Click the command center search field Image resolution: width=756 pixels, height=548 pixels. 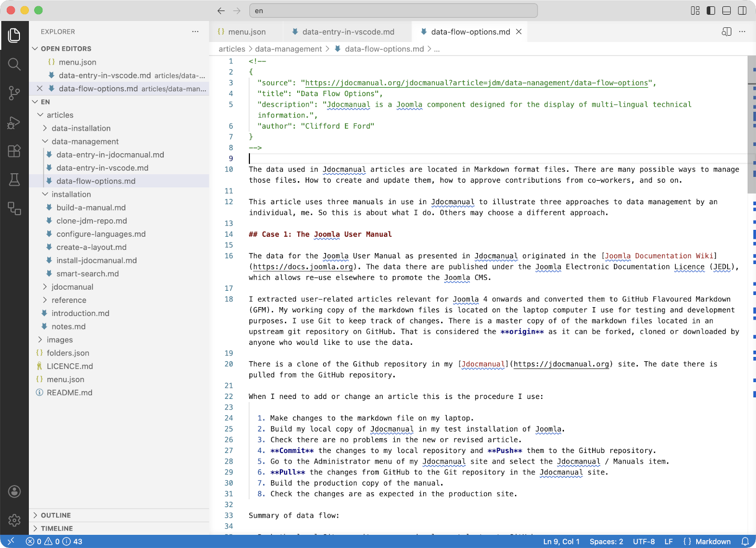[x=394, y=10]
